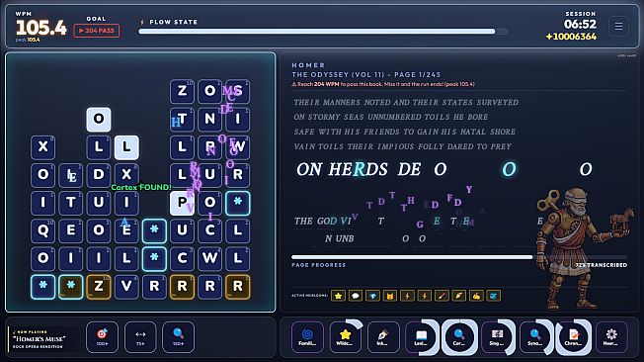Trigger the Wildc... star ability
This screenshot has height=362, width=644.
346,337
